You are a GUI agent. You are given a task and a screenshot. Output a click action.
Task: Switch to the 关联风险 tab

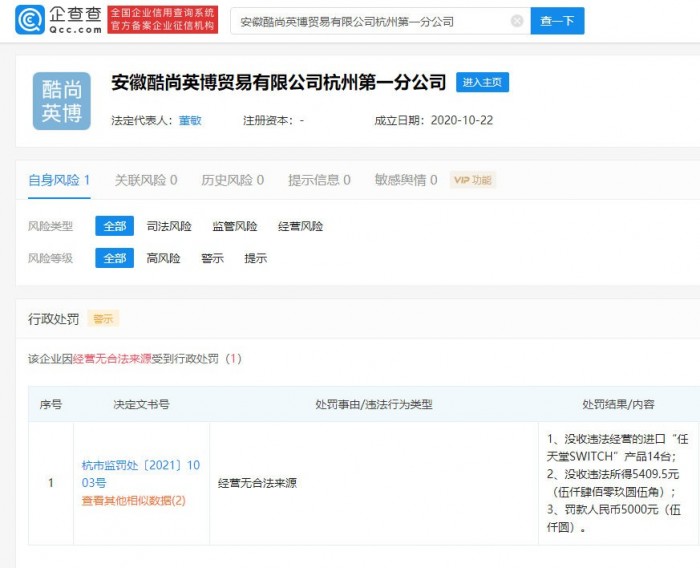coord(146,180)
